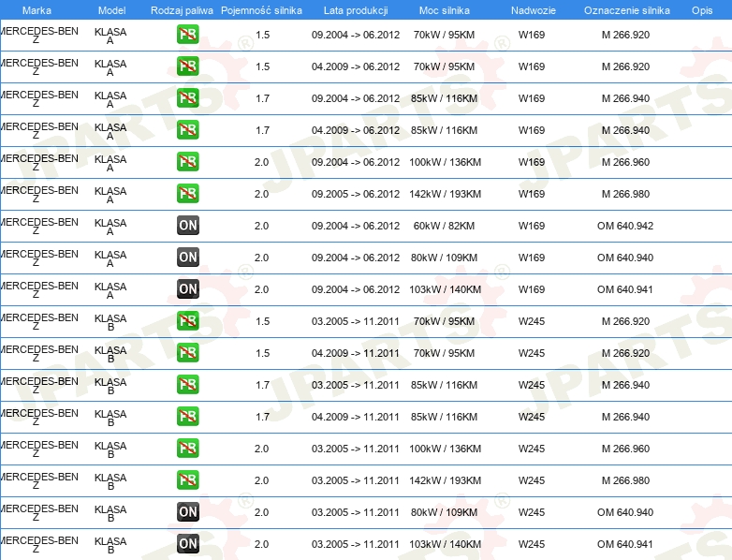Click the Pojemność silnika column header
This screenshot has height=560, width=732.
261,10
